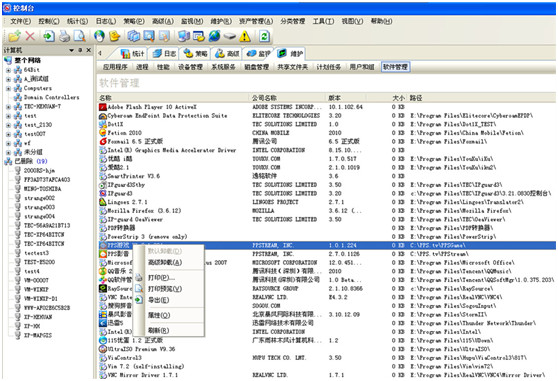This screenshot has height=381, width=558.
Task: Choose 打印预览(V) from context menu
Action: click(x=165, y=289)
